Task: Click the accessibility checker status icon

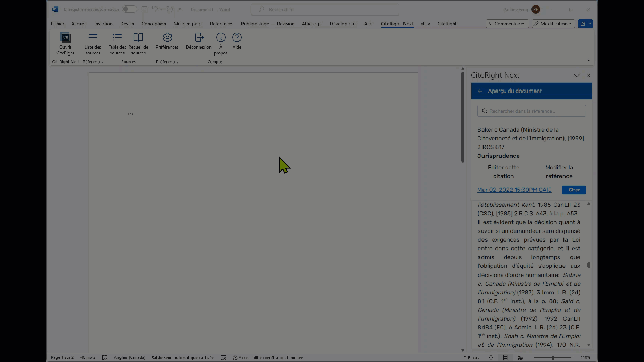Action: pyautogui.click(x=235, y=357)
